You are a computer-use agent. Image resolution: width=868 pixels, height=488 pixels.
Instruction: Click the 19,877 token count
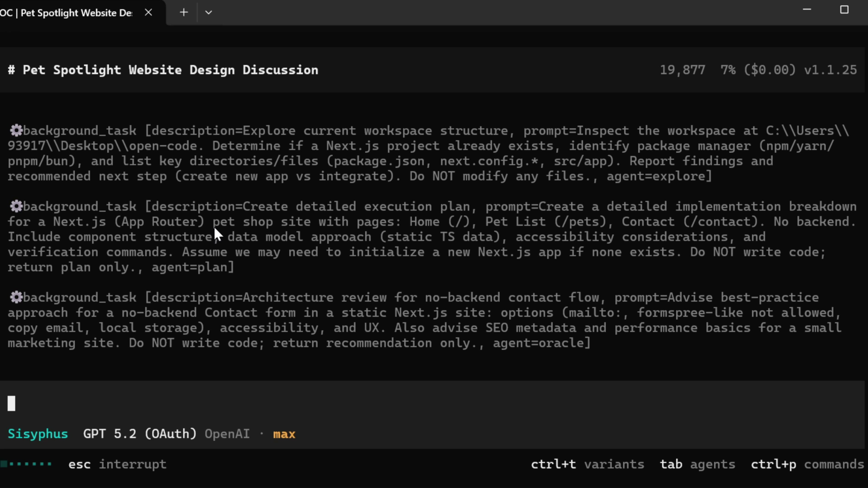click(x=682, y=70)
